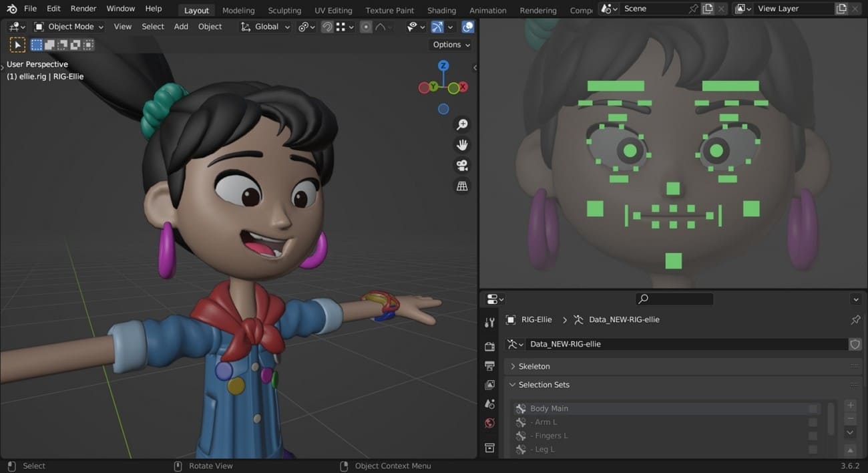Viewport: 868px width, 473px height.
Task: Click the move view hand icon
Action: tap(462, 144)
